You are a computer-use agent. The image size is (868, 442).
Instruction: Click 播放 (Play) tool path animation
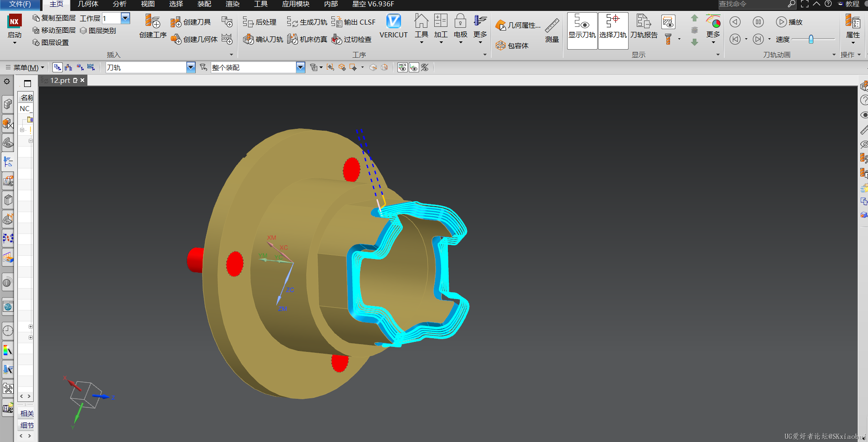(x=789, y=22)
